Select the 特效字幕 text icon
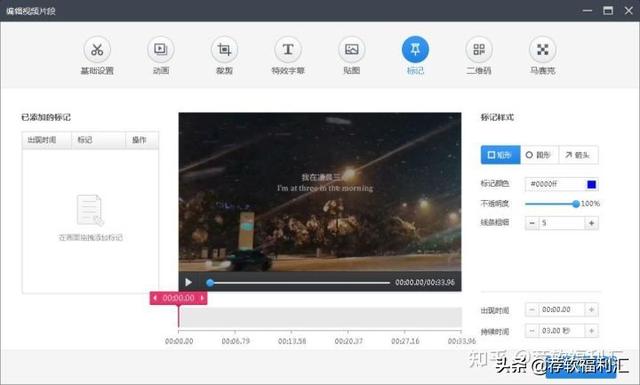The height and width of the screenshot is (385, 640). pyautogui.click(x=288, y=49)
